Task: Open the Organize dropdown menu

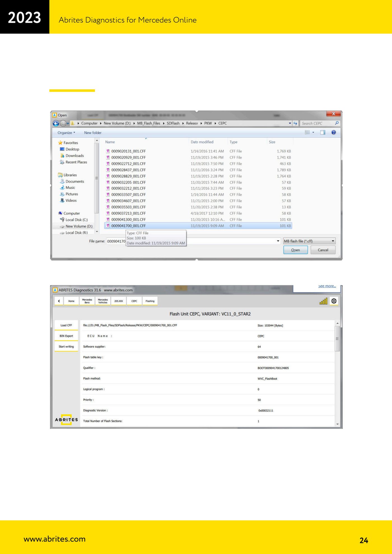Action: click(66, 133)
